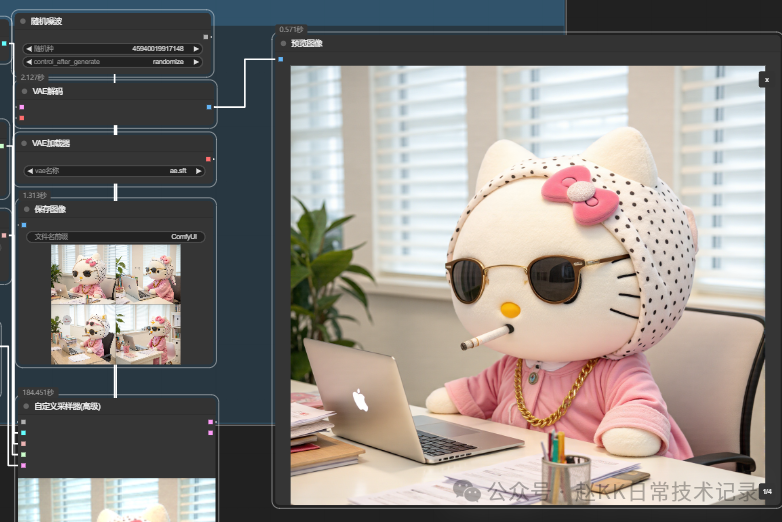The height and width of the screenshot is (522, 782).
Task: Collapse the VAE加载器 node using its title dot
Action: pos(24,144)
